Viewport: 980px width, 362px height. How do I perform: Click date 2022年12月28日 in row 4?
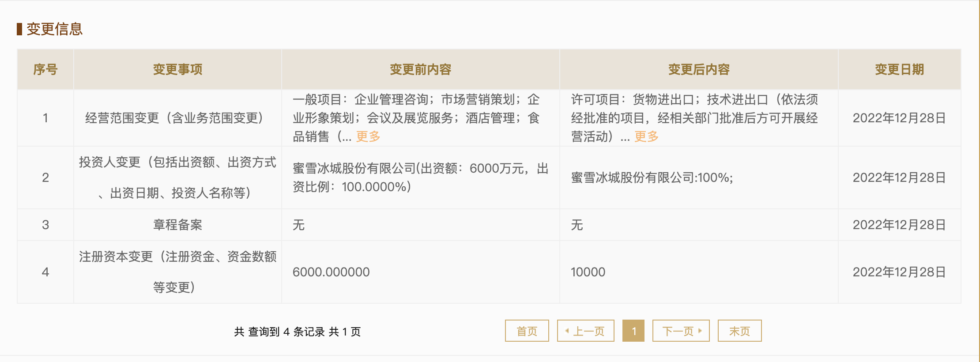(x=900, y=272)
